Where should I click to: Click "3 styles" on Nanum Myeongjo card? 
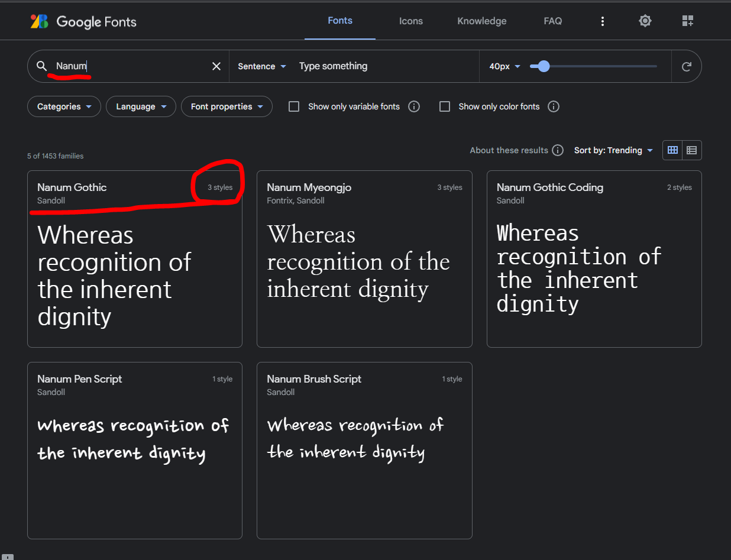(x=450, y=187)
